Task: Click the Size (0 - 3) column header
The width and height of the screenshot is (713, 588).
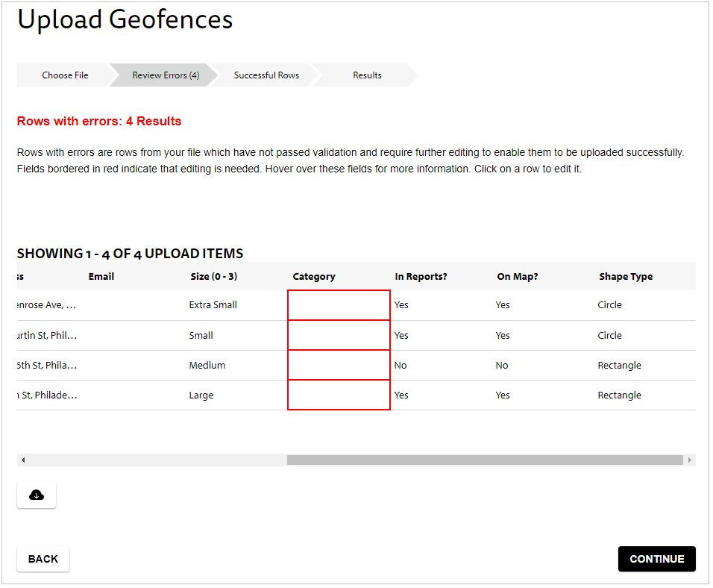Action: pyautogui.click(x=214, y=276)
